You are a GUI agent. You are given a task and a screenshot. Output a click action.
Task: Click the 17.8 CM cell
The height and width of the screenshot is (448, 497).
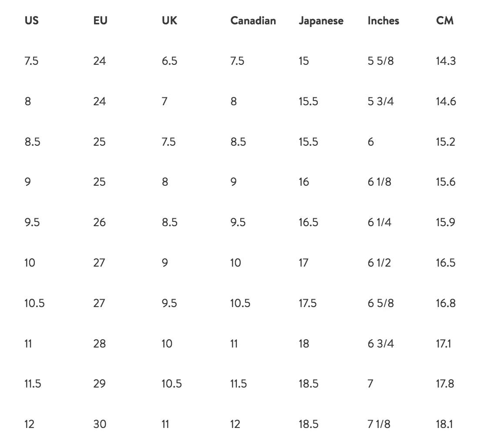(x=445, y=384)
